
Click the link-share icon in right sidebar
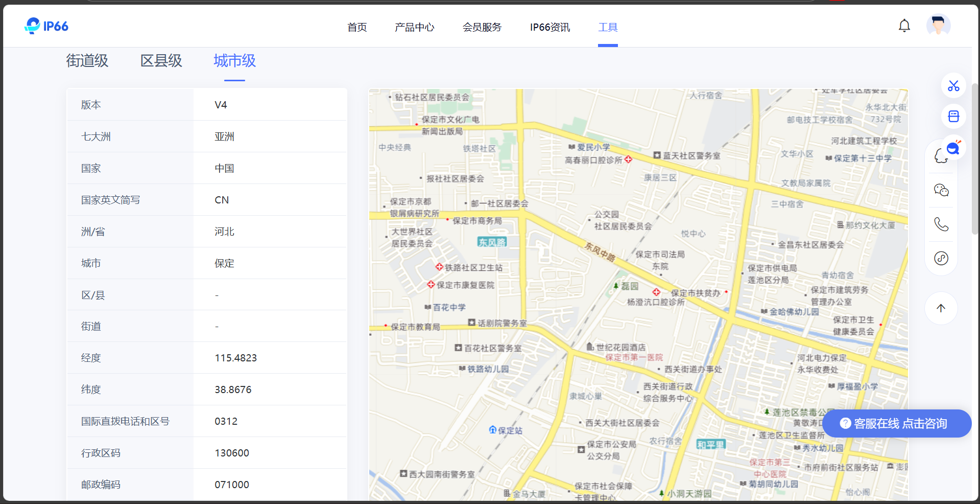click(x=941, y=258)
